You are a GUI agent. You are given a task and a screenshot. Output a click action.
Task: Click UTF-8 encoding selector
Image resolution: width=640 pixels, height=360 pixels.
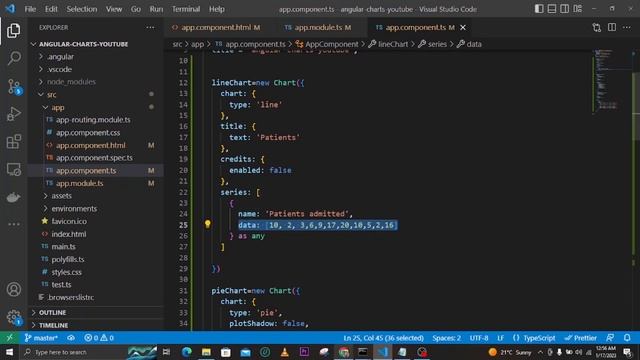click(479, 338)
